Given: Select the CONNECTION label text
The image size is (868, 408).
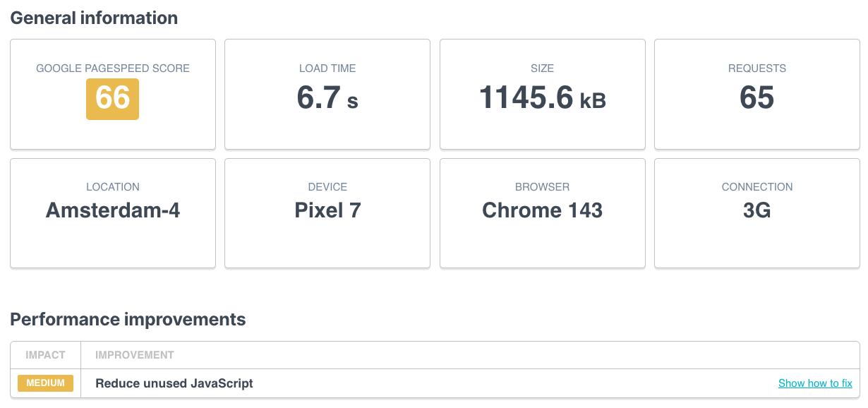Looking at the screenshot, I should tap(757, 187).
